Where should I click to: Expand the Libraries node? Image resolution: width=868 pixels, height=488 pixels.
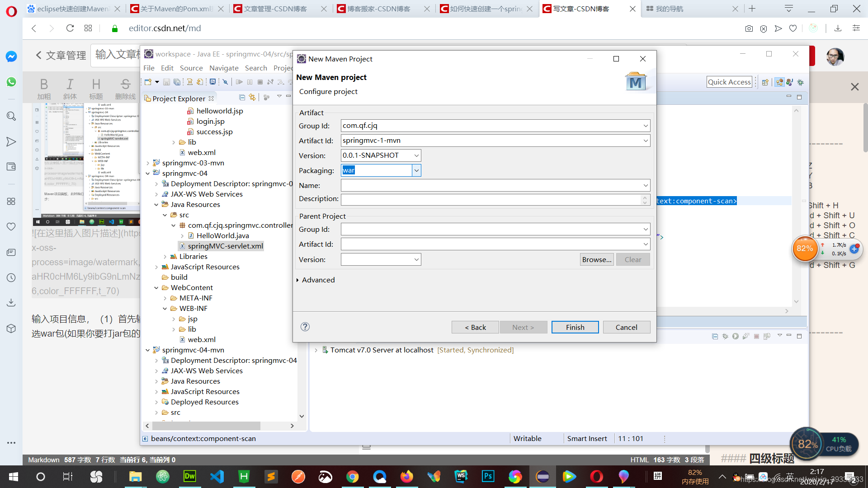tap(165, 257)
